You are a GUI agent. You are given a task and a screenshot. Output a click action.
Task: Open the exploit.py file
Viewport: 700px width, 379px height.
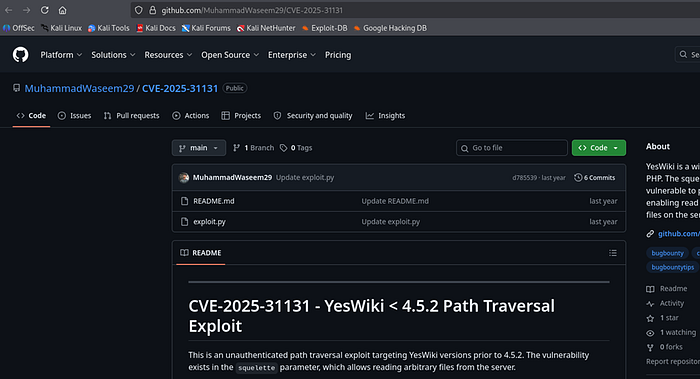(x=209, y=221)
